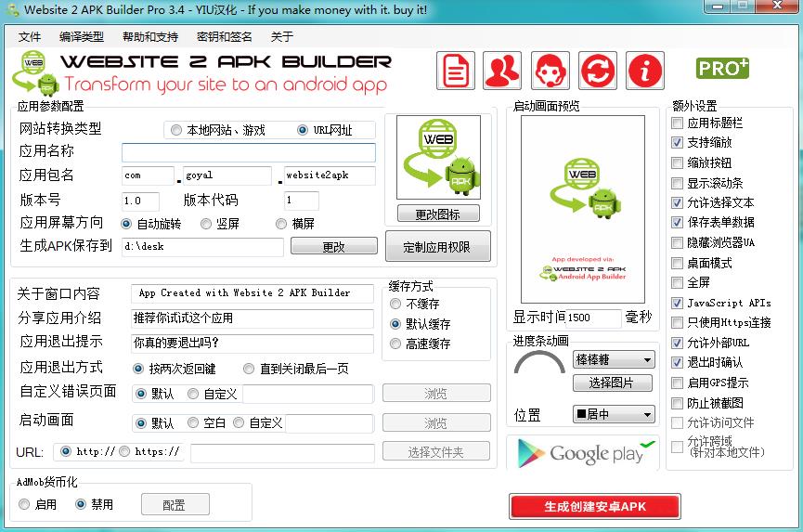Enable 只使用Https连接 checkbox
Viewport: 803px width, 532px height.
click(x=677, y=322)
